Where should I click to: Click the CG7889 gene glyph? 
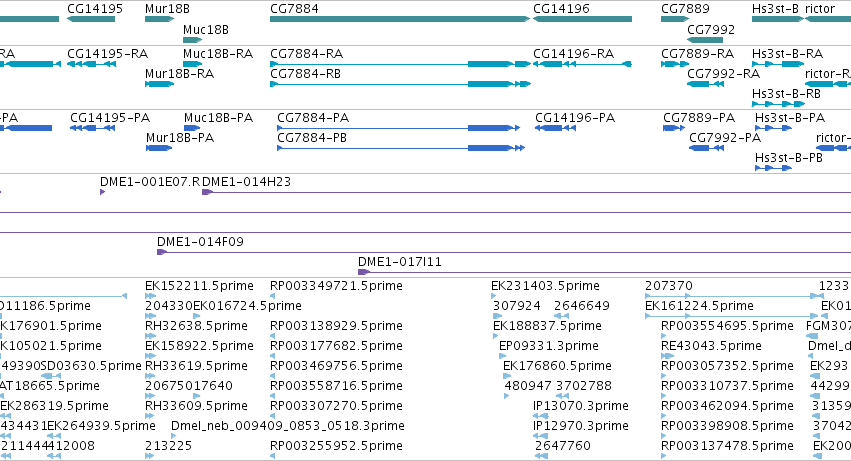point(675,19)
